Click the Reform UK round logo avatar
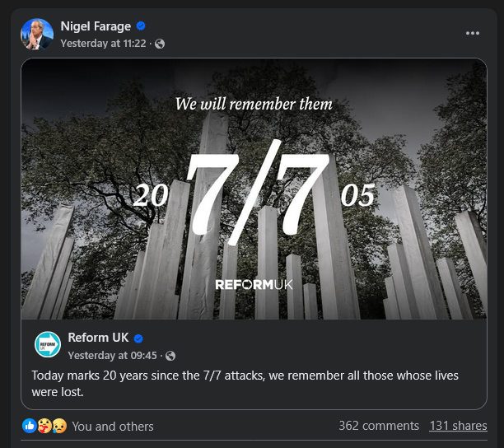 (x=48, y=345)
